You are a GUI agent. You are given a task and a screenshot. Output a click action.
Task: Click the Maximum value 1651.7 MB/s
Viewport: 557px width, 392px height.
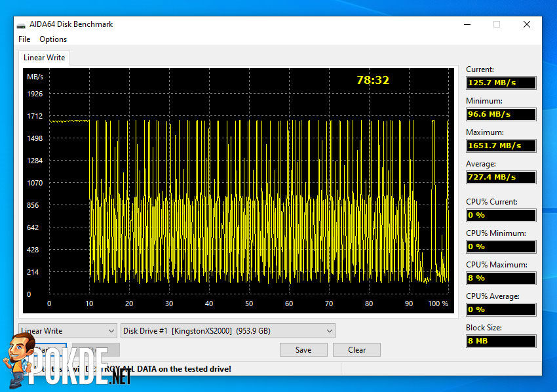click(501, 146)
